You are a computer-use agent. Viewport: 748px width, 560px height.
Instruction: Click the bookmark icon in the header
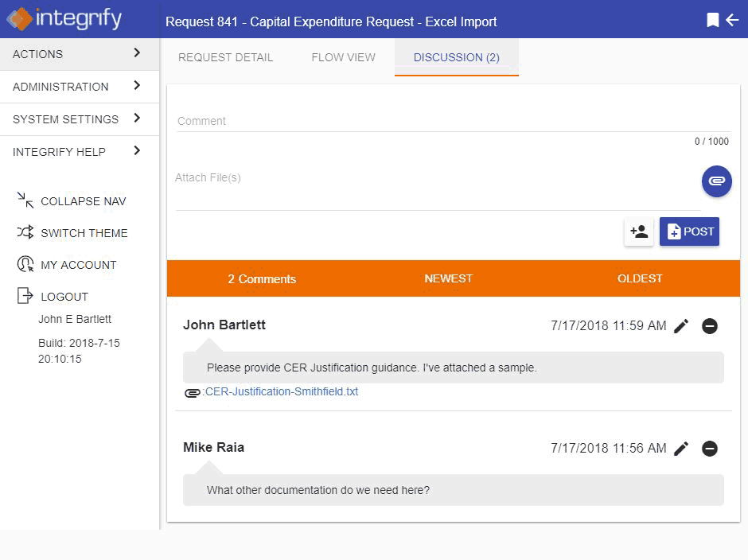point(715,20)
